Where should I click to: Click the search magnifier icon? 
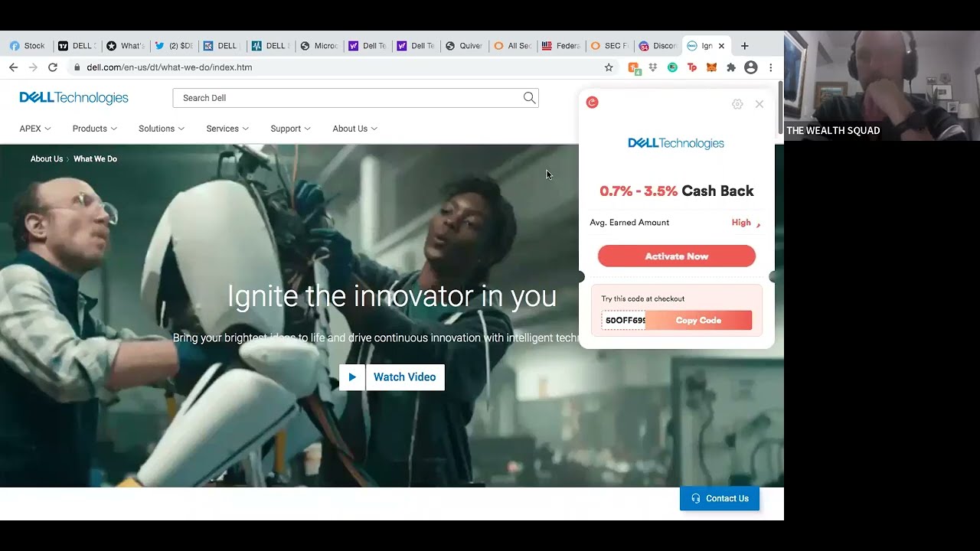tap(529, 98)
